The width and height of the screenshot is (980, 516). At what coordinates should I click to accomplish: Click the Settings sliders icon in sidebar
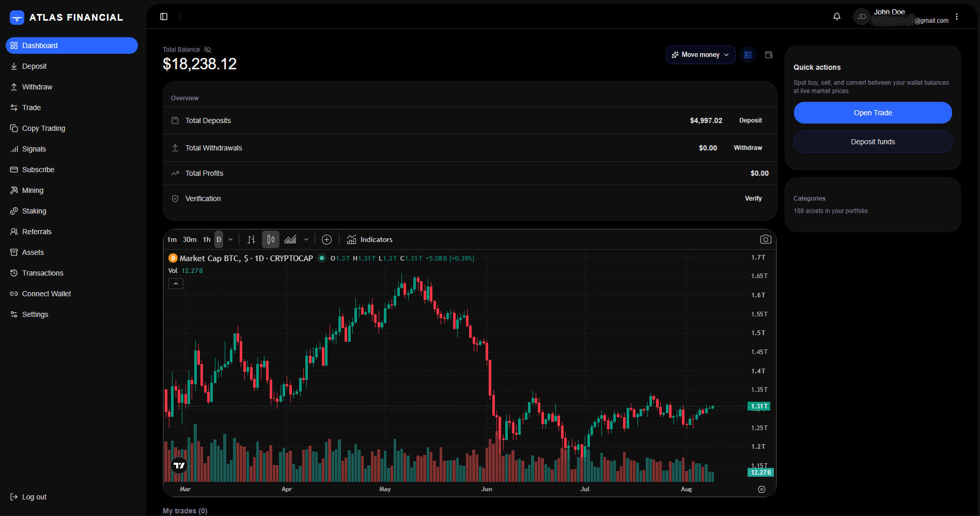click(x=14, y=314)
